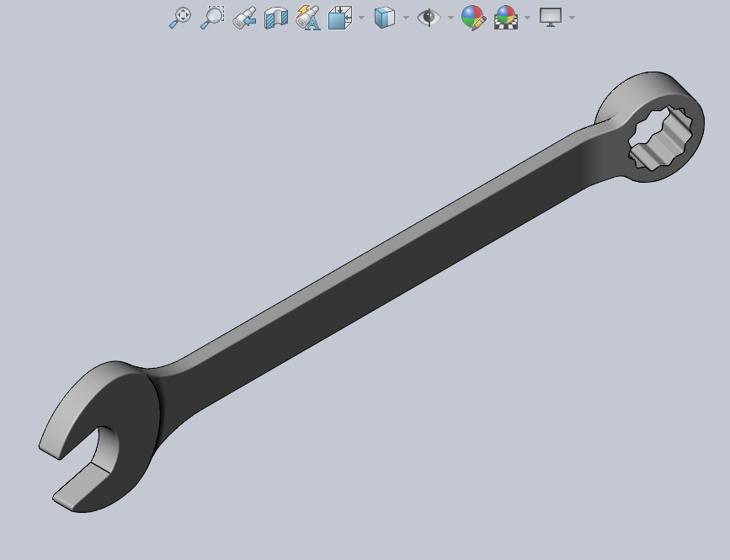The height and width of the screenshot is (560, 730).
Task: Open the View Orientation cube icon
Action: [340, 18]
